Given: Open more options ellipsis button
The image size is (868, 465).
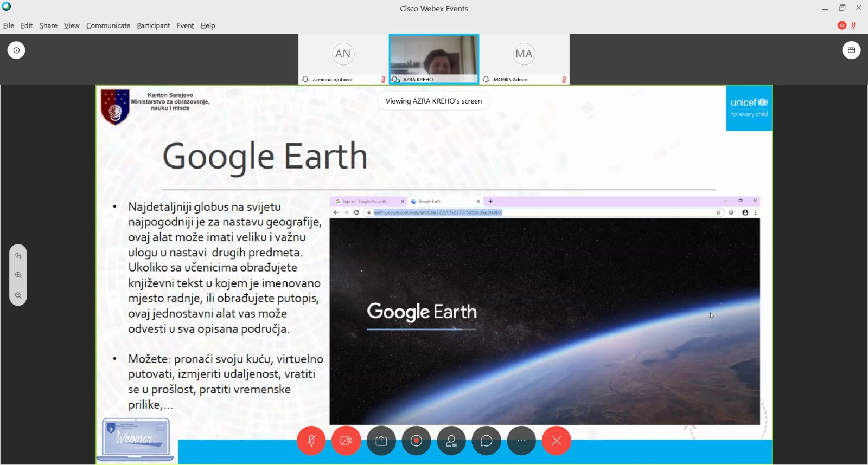Looking at the screenshot, I should (x=521, y=441).
